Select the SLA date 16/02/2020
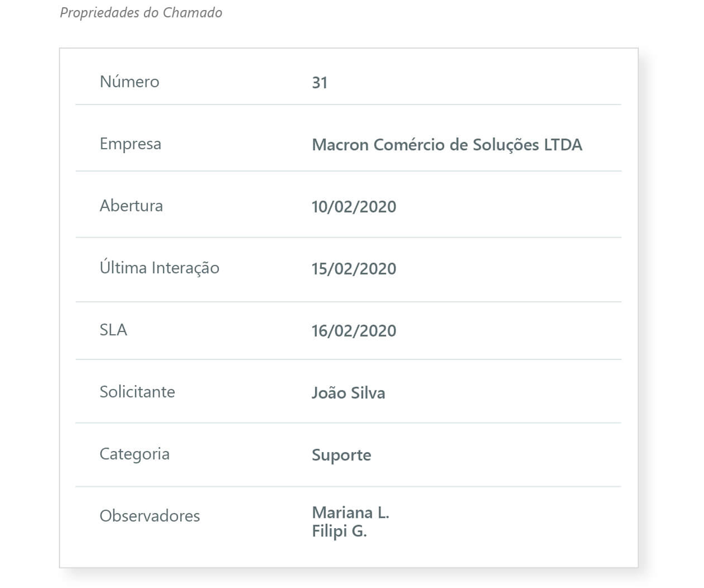 coord(354,331)
